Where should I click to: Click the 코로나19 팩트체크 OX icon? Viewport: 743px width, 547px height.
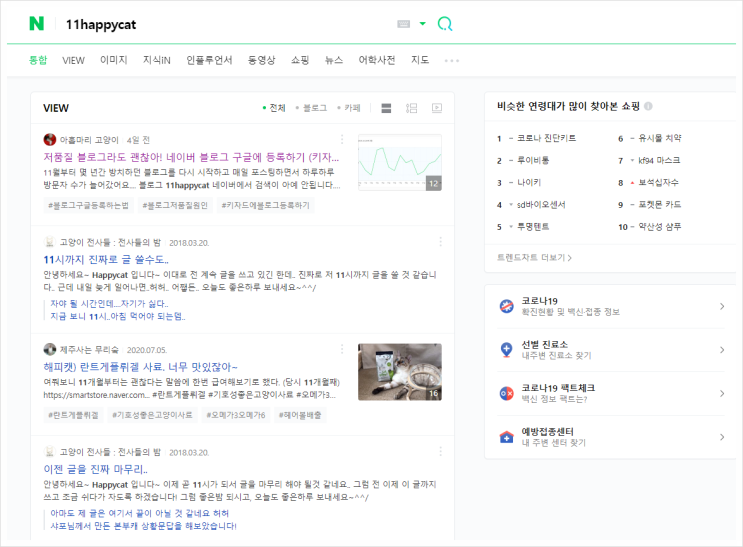click(x=507, y=393)
